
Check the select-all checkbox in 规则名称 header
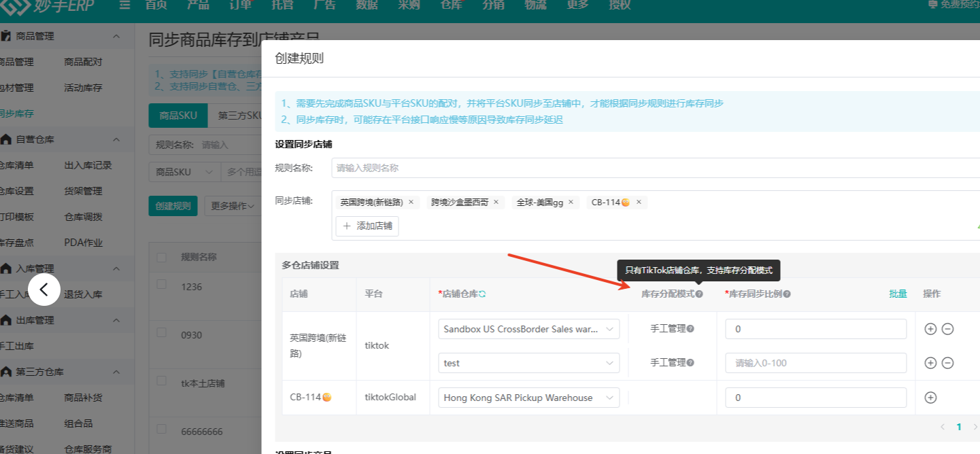tap(162, 257)
